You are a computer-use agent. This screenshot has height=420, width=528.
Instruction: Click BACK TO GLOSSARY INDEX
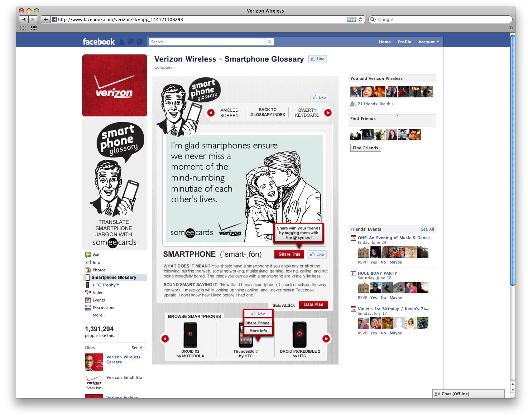pyautogui.click(x=268, y=112)
